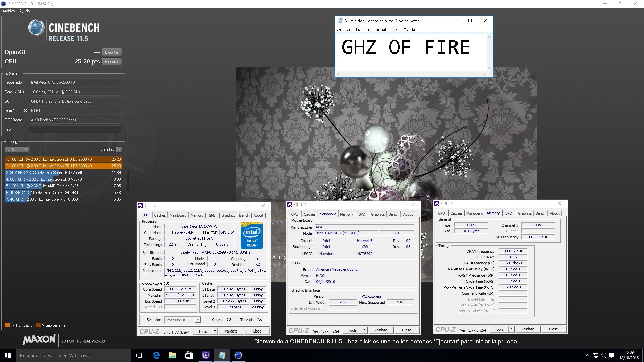Image resolution: width=644 pixels, height=362 pixels.
Task: Select the first ranking row, E5-2699 v3 25.20
Action: [x=63, y=159]
